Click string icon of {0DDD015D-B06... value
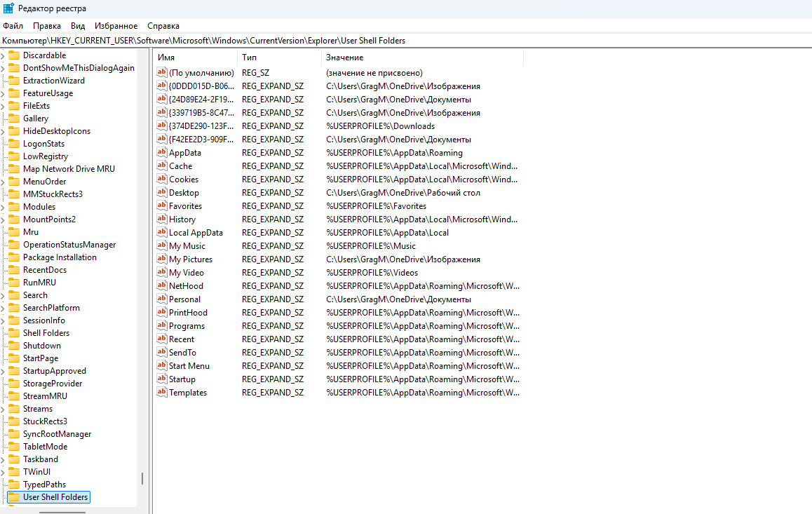Screen dimensions: 812x514 click(x=161, y=86)
